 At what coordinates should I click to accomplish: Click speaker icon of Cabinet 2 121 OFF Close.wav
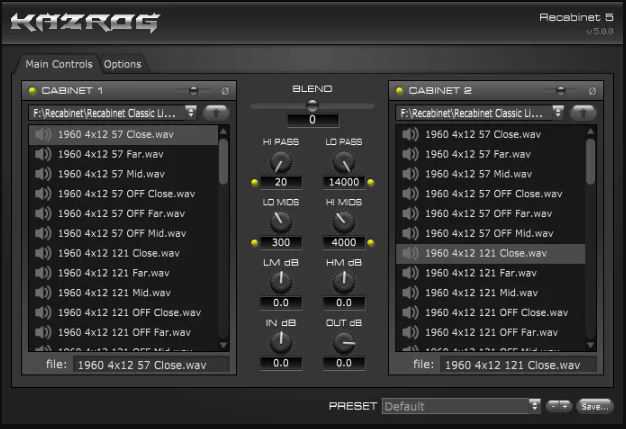pos(410,312)
